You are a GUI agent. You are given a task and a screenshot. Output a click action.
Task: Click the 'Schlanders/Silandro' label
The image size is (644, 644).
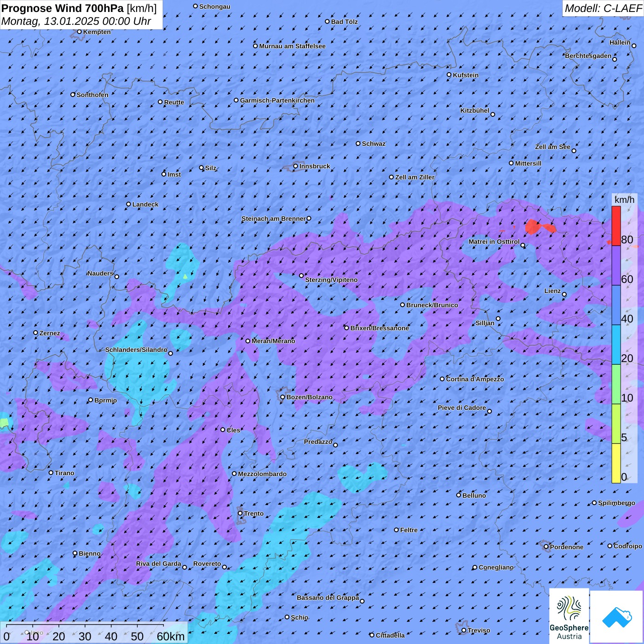[137, 350]
